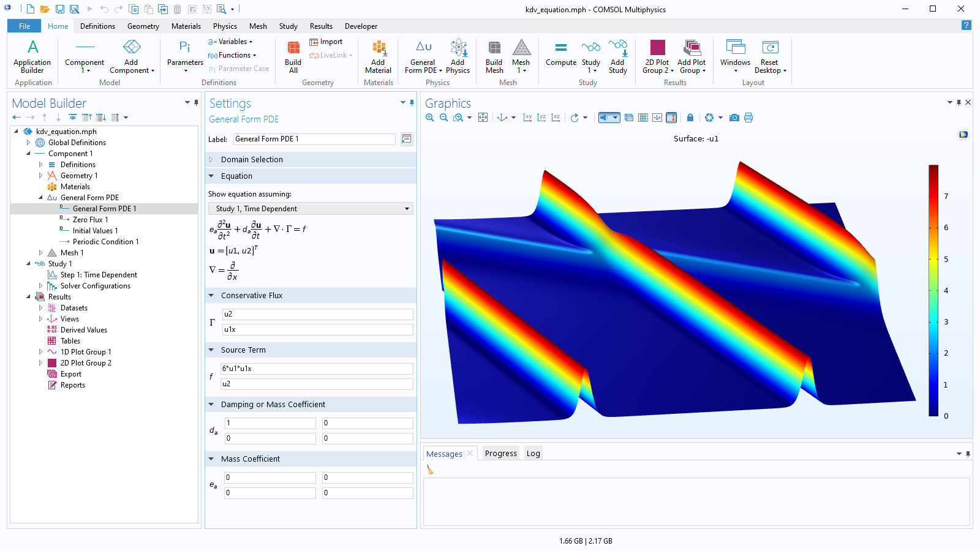
Task: Click the Compute study icon
Action: [x=560, y=54]
